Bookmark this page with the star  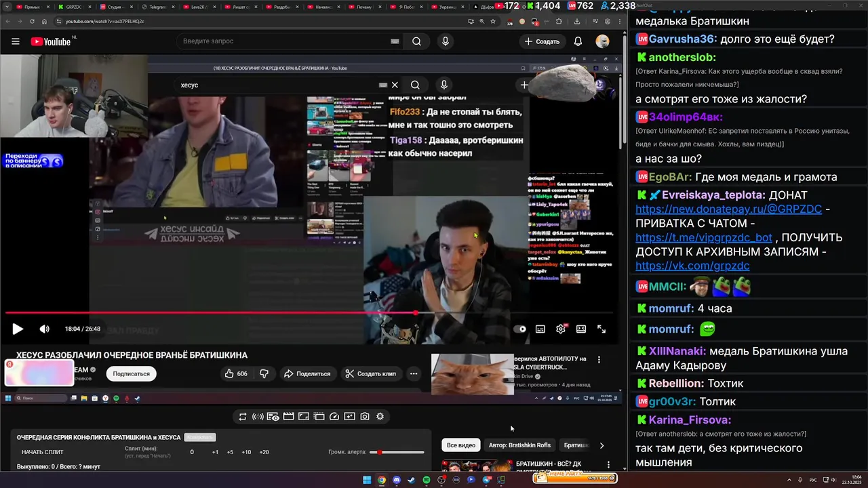(x=493, y=21)
